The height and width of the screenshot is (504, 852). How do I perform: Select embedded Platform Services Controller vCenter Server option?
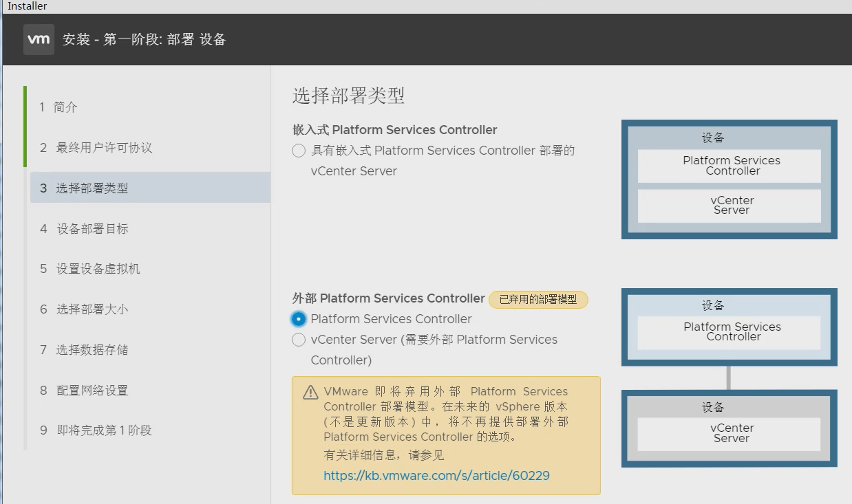(299, 151)
